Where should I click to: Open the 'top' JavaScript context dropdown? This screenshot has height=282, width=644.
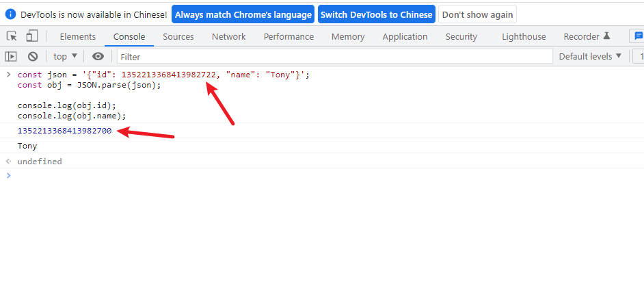tap(65, 57)
